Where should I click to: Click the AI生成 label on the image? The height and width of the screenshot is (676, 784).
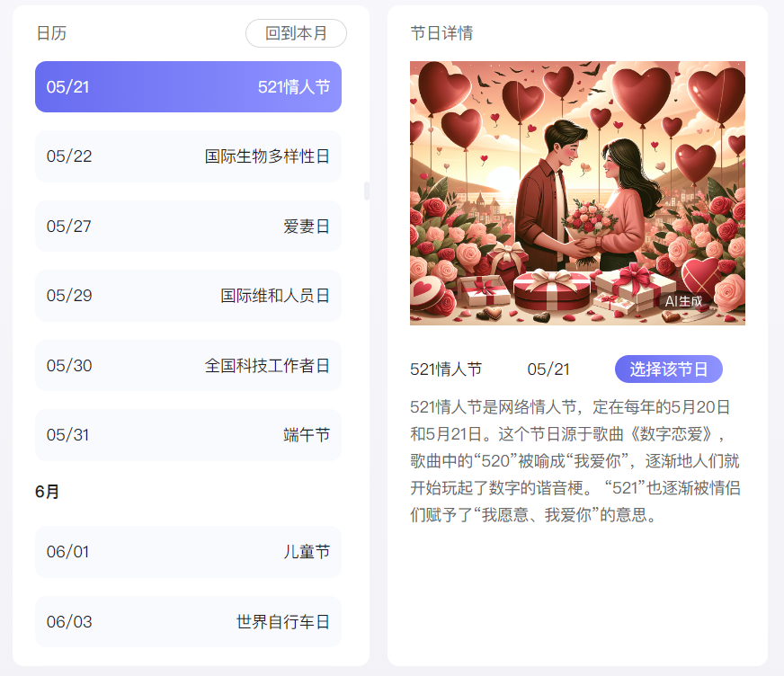[x=683, y=301]
